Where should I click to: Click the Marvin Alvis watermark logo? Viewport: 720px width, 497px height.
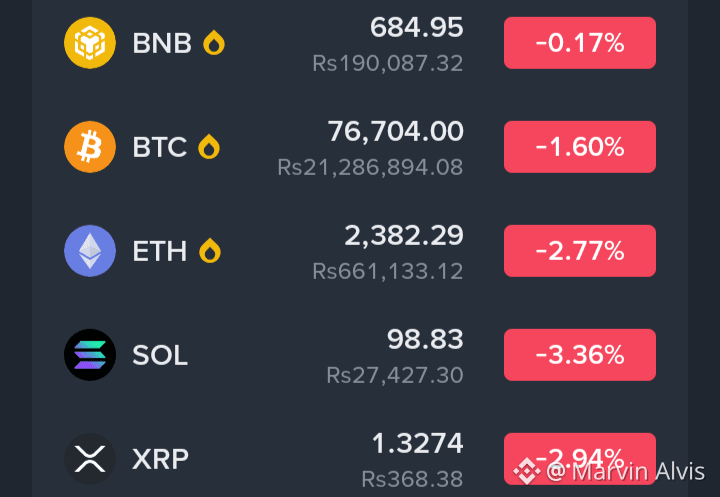click(x=526, y=471)
